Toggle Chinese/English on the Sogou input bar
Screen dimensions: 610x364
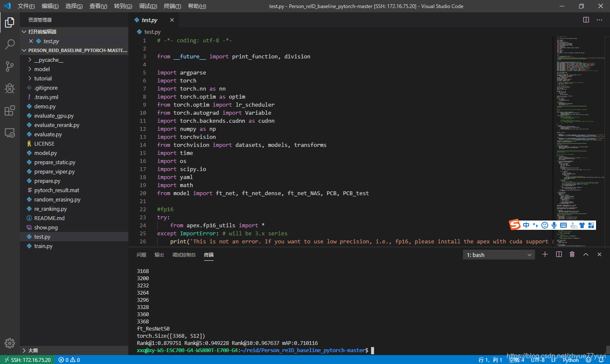tap(526, 225)
